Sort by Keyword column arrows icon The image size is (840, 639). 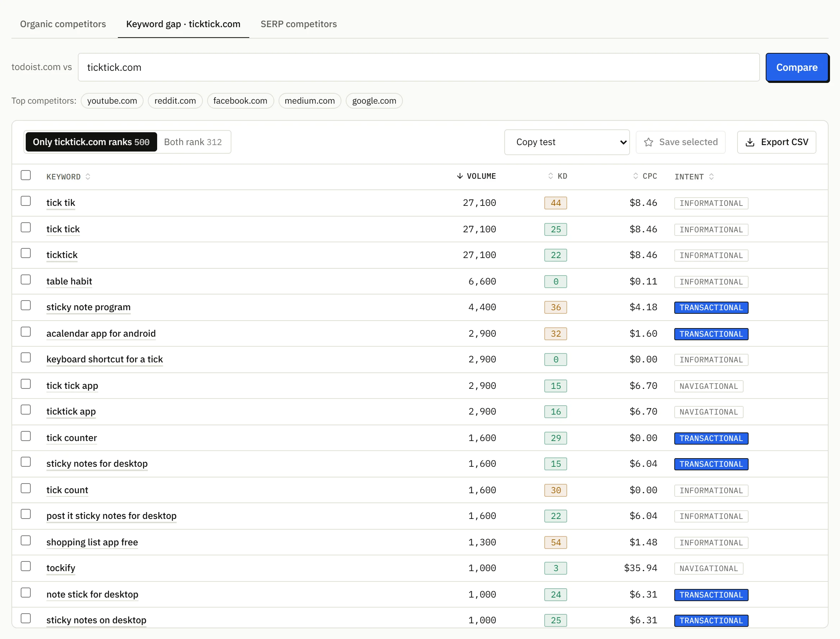pyautogui.click(x=88, y=177)
